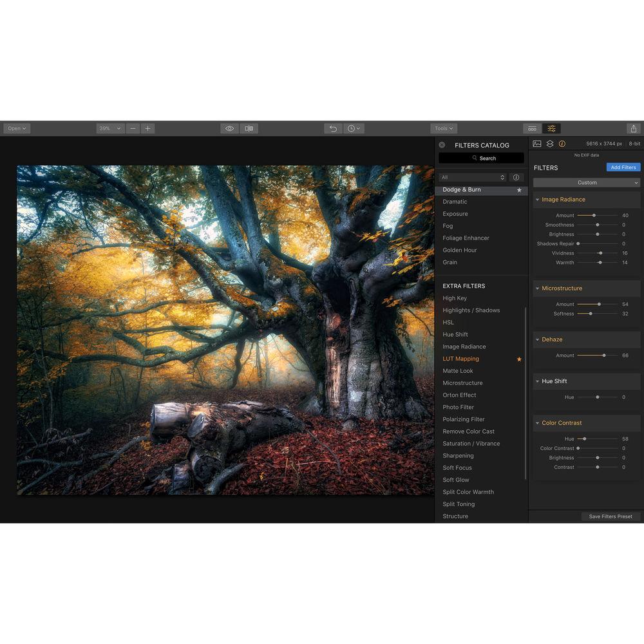The height and width of the screenshot is (644, 644).
Task: Click the export/share icon
Action: click(x=633, y=128)
